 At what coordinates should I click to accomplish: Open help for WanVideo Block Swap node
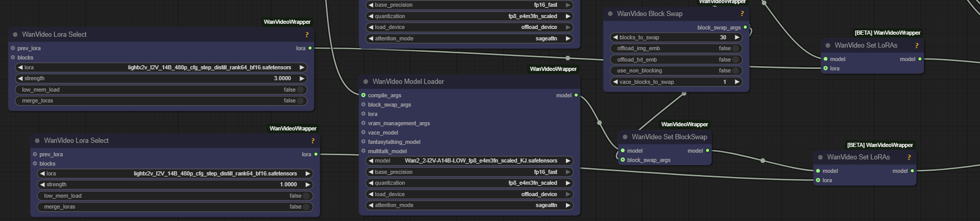click(742, 14)
